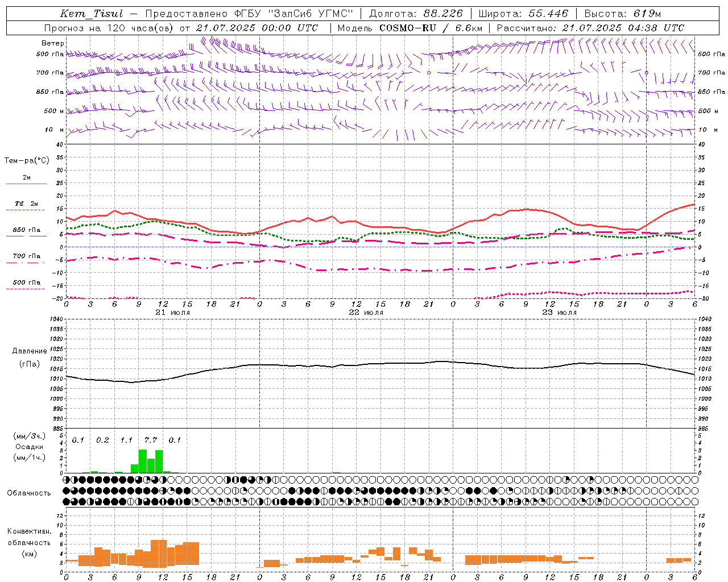Click the '1.1' three-hour precipitation total
728x582 pixels.
pos(126,440)
